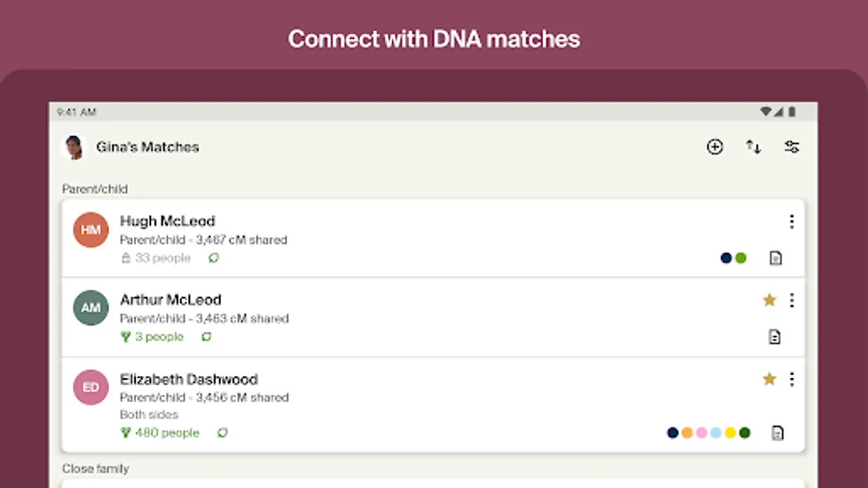The image size is (868, 488).
Task: Open Elizabeth Dashwood's notes document icon
Action: [777, 433]
